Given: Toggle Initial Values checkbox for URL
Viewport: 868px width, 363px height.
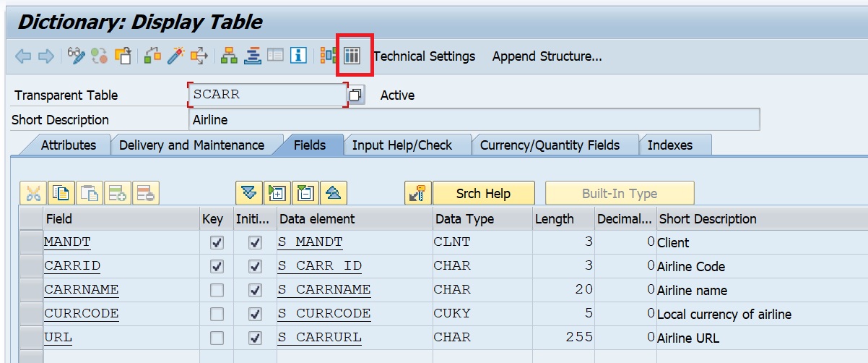Looking at the screenshot, I should point(255,338).
